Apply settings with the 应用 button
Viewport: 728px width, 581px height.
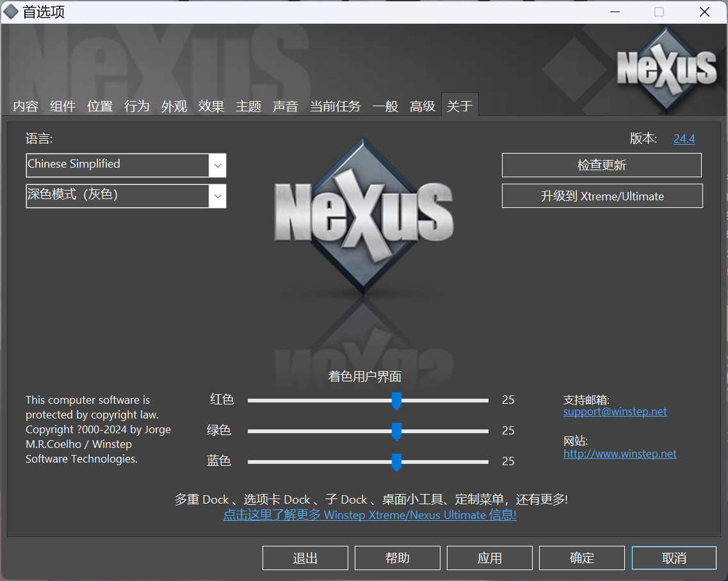(x=489, y=557)
